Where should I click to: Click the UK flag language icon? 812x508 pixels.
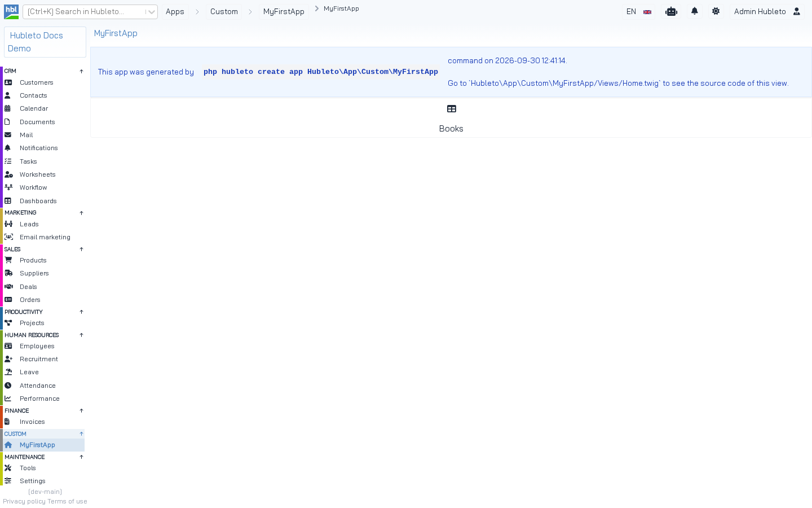tap(647, 12)
